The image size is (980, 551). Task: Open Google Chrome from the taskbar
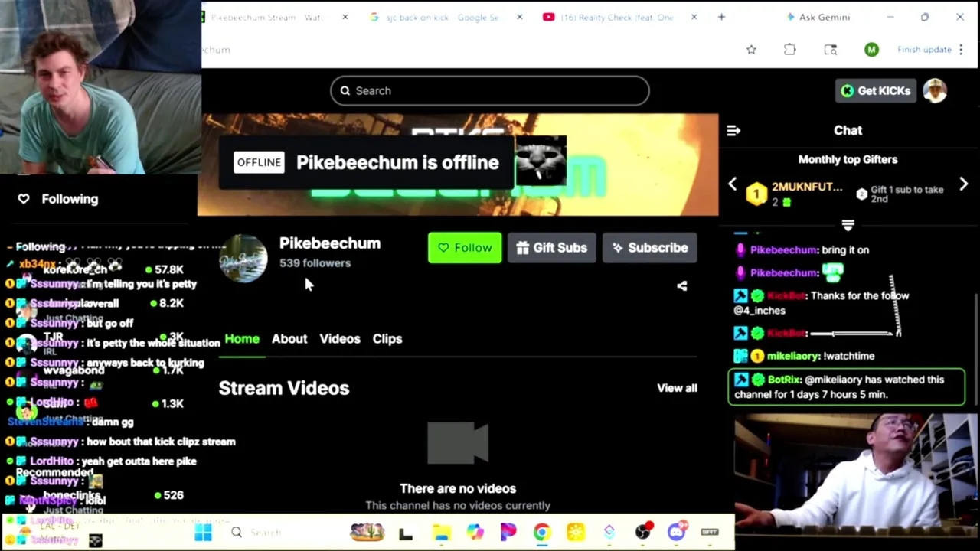542,533
